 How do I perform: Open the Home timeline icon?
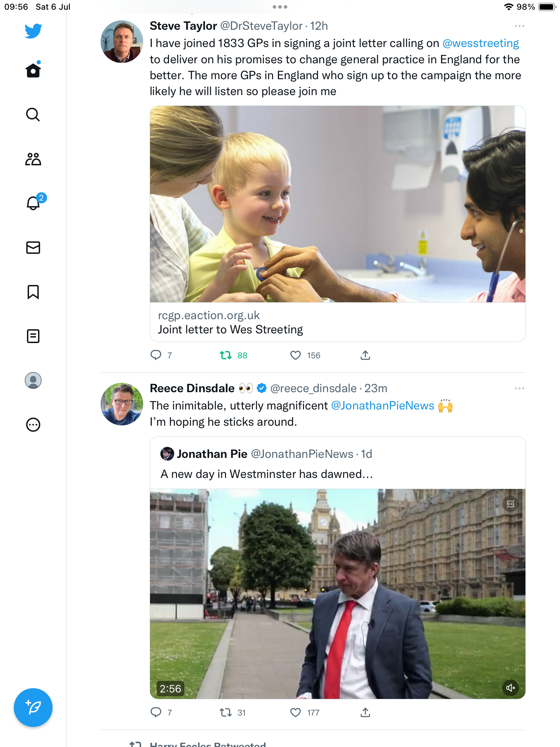33,71
